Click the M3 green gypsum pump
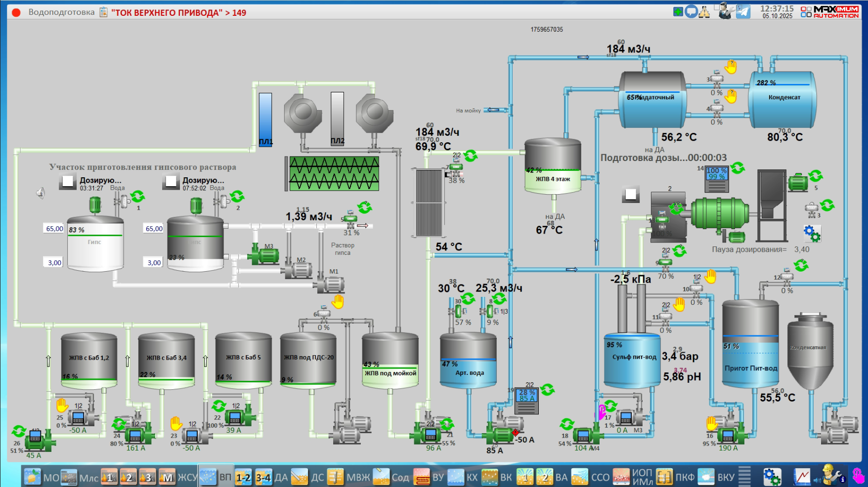Screen dimensions: 868x487 [x=265, y=255]
